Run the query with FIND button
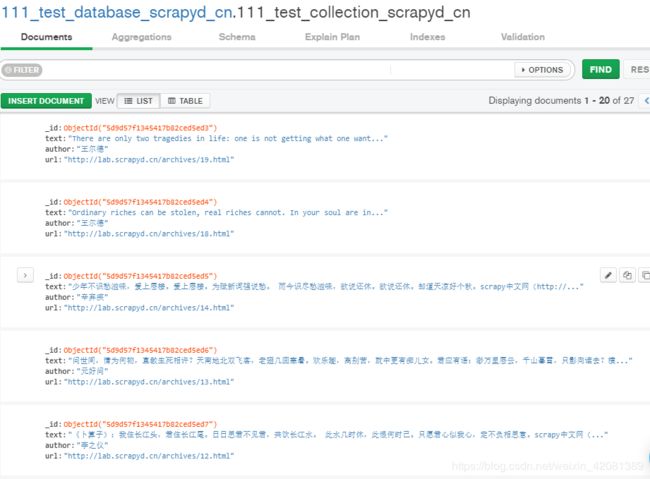 click(601, 69)
